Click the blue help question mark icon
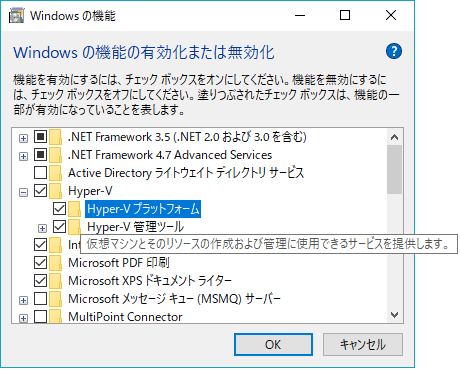The height and width of the screenshot is (370, 460). coord(394,51)
